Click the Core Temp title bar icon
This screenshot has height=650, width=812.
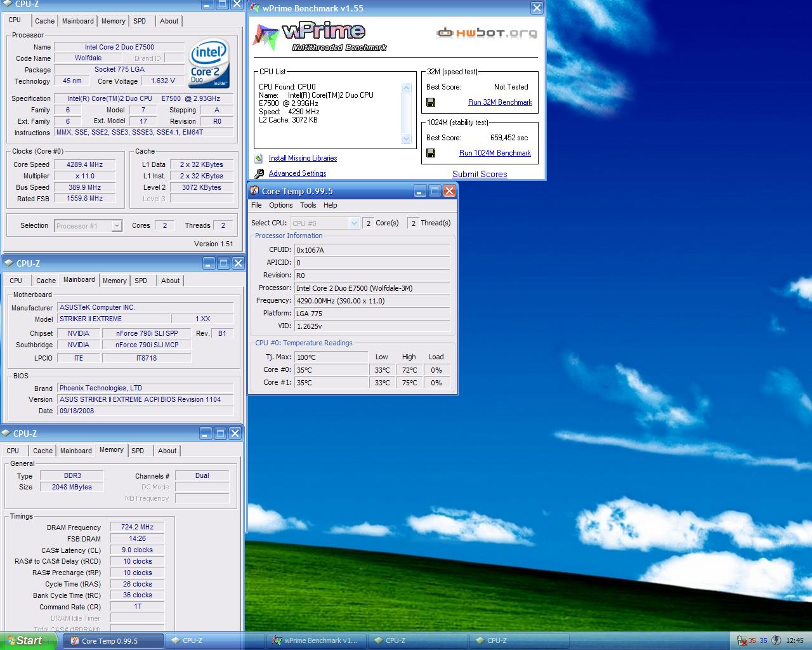(x=255, y=191)
